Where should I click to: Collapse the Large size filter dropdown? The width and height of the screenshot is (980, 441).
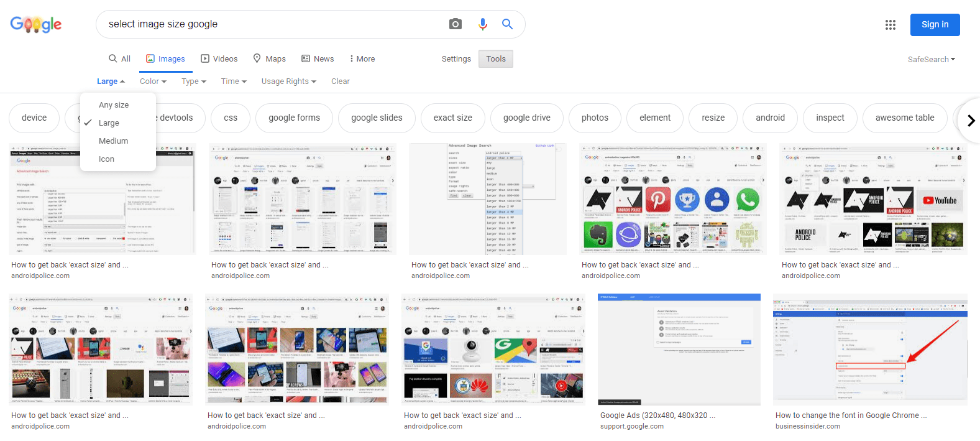tap(111, 81)
